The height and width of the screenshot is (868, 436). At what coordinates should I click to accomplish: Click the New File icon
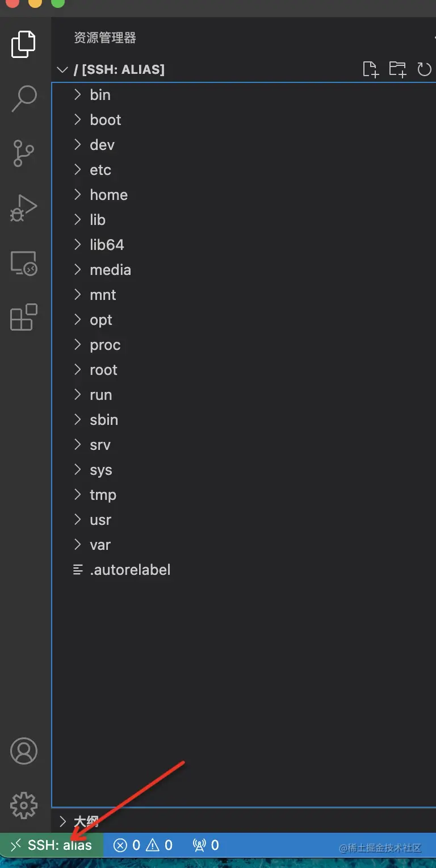370,69
